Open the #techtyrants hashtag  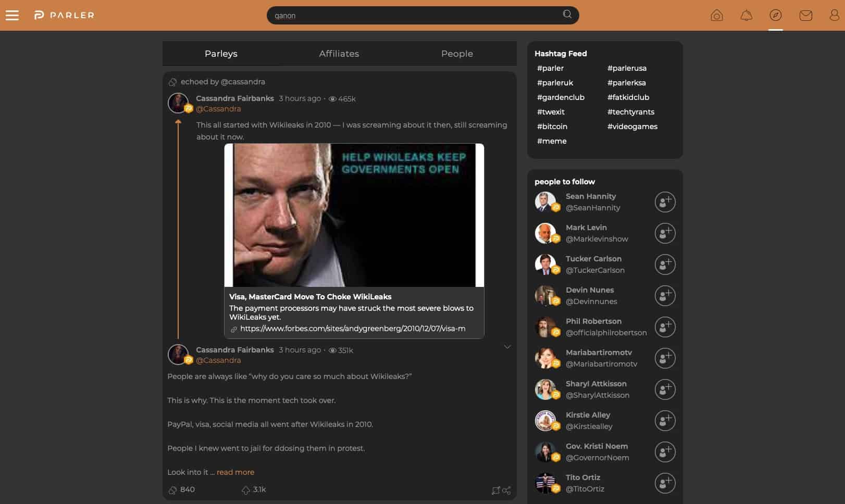tap(631, 112)
